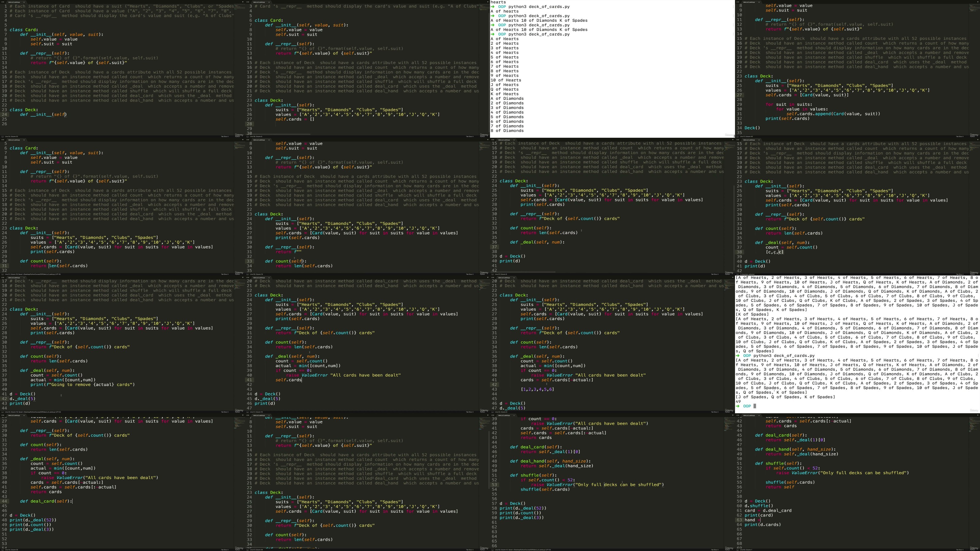Click the tab scroll-right arrow in top-left pane

(x=4, y=2)
